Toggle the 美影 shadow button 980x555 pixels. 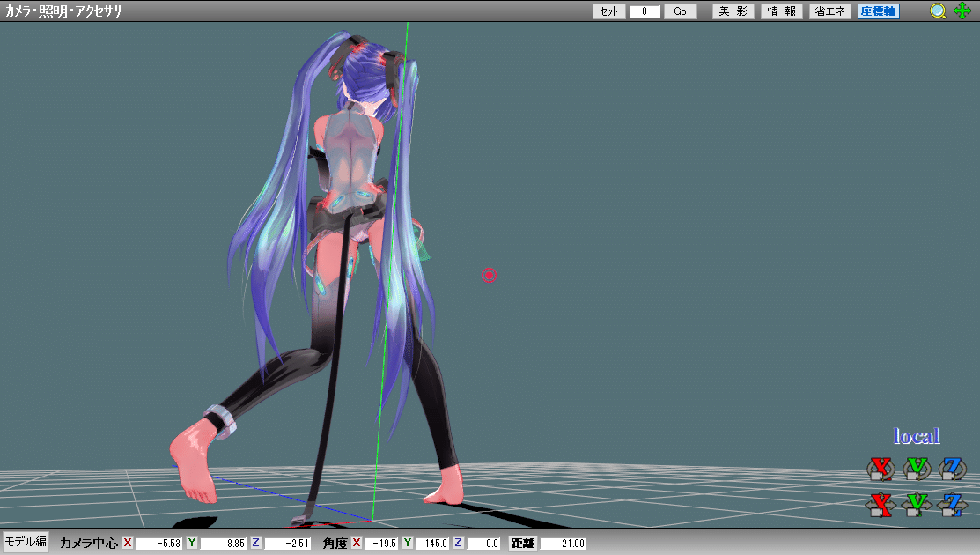[x=733, y=11]
